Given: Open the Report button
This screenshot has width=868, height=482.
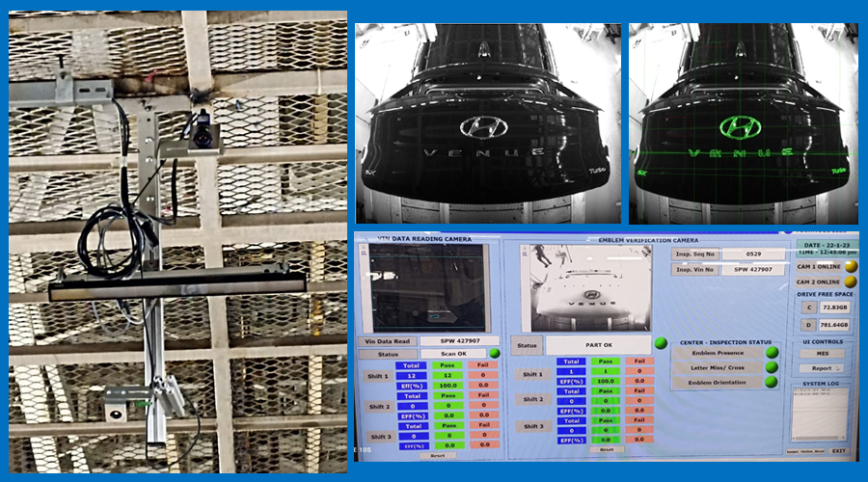Looking at the screenshot, I should (823, 368).
